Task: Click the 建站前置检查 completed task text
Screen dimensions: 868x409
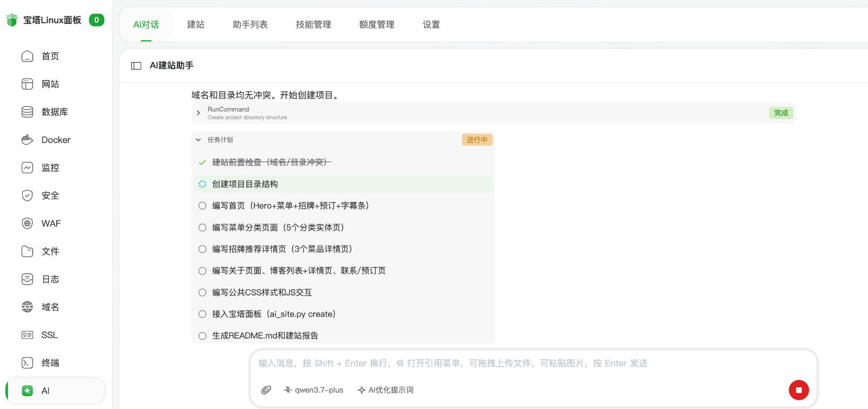Action: tap(272, 163)
